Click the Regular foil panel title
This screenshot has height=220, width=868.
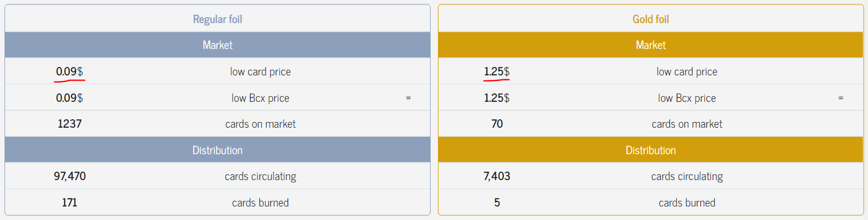217,19
